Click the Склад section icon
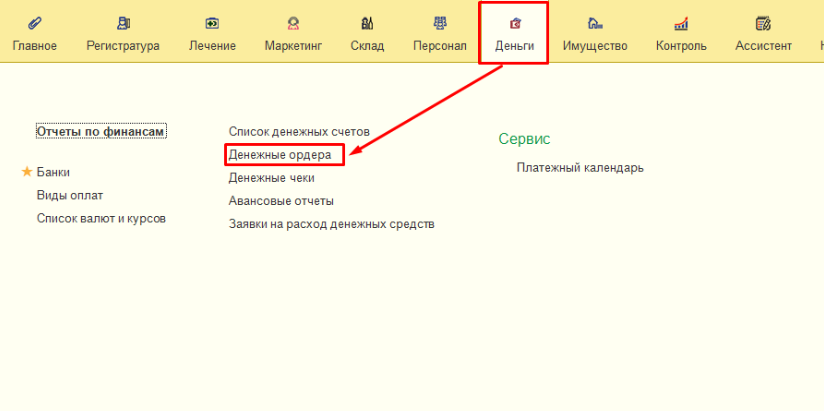 click(367, 23)
